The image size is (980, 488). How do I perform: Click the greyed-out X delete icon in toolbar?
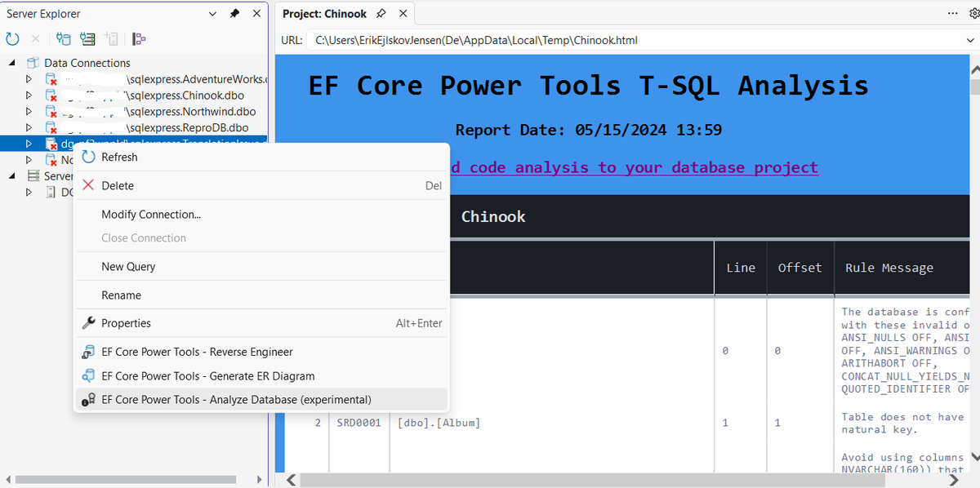35,38
